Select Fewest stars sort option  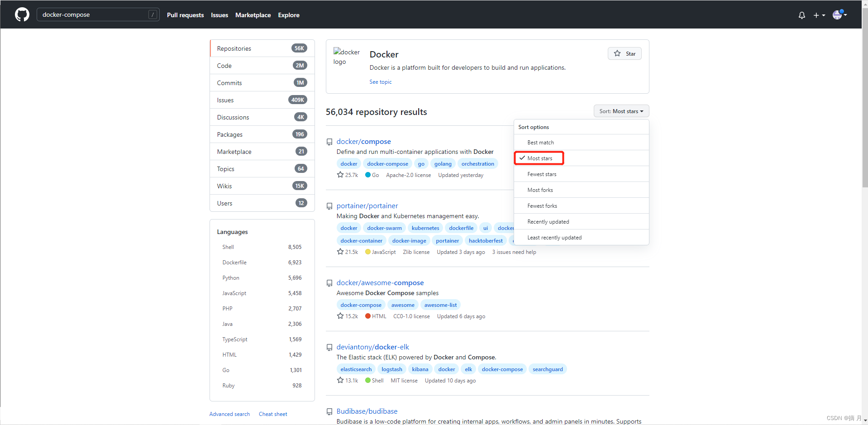coord(582,174)
